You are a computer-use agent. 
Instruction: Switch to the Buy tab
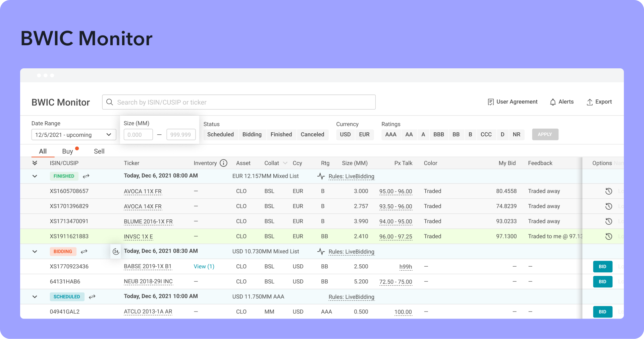click(x=67, y=151)
